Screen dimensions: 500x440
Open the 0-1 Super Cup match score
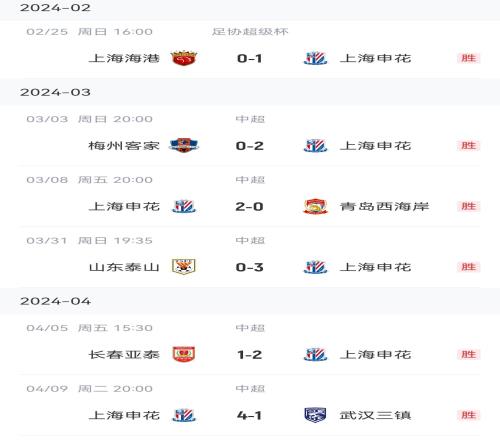pos(249,58)
